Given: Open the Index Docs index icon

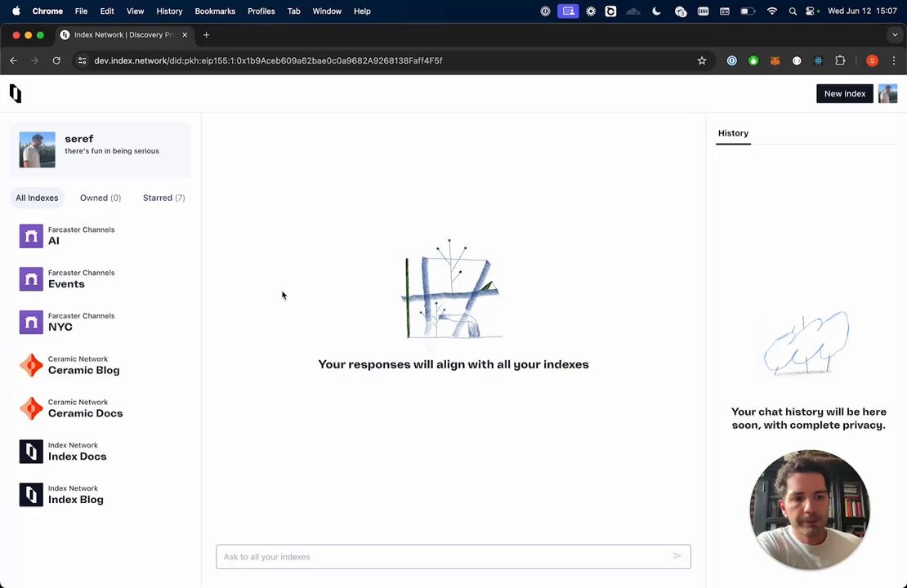Looking at the screenshot, I should click(x=31, y=452).
